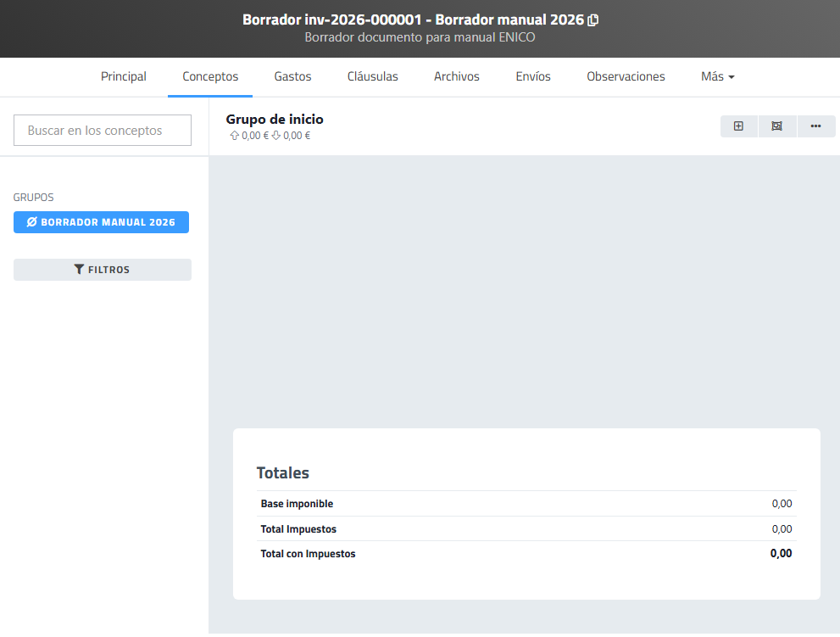Open the Gastos tab
Viewport: 840px width, 637px height.
point(292,76)
